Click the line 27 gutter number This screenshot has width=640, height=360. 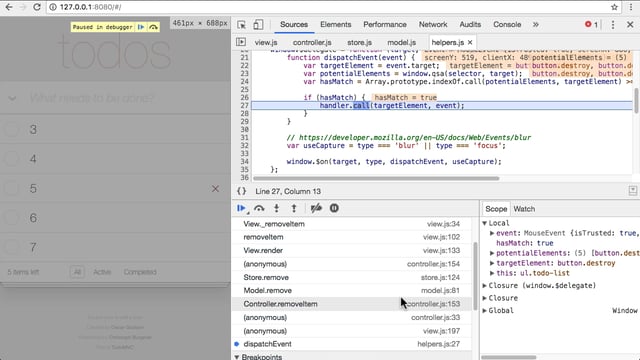pos(244,106)
